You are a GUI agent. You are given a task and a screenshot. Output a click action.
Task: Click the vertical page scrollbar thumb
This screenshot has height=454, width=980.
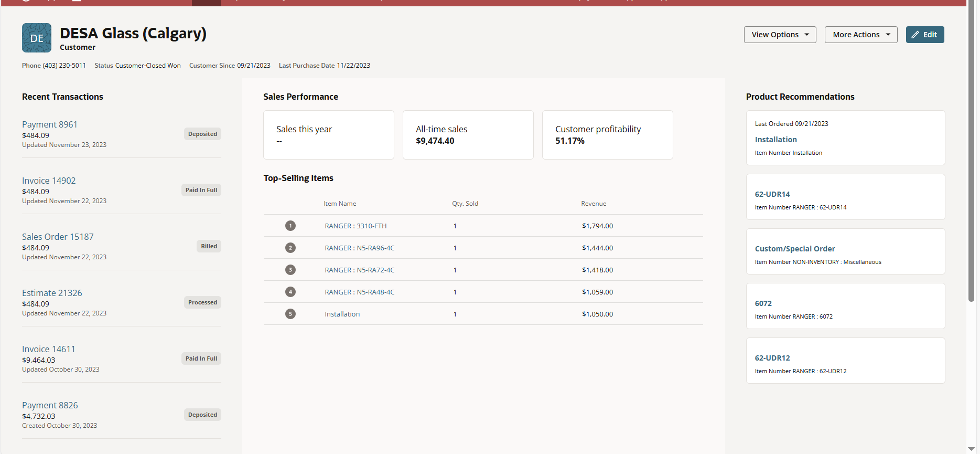(x=971, y=152)
